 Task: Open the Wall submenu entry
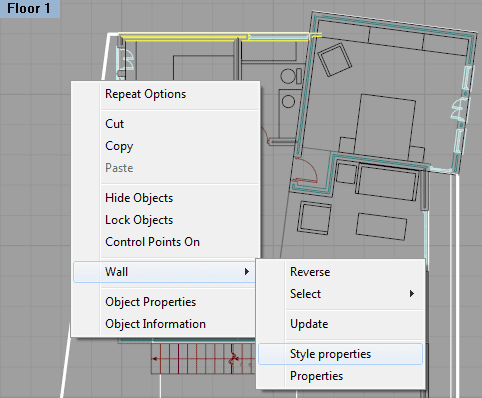click(164, 272)
